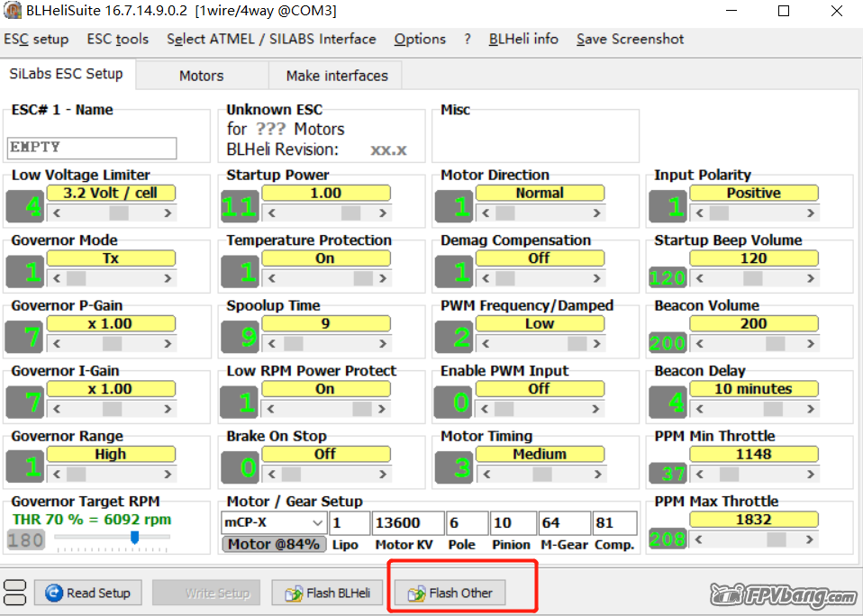The image size is (863, 616).
Task: Click Motor Timing right arrow
Action: tap(596, 474)
